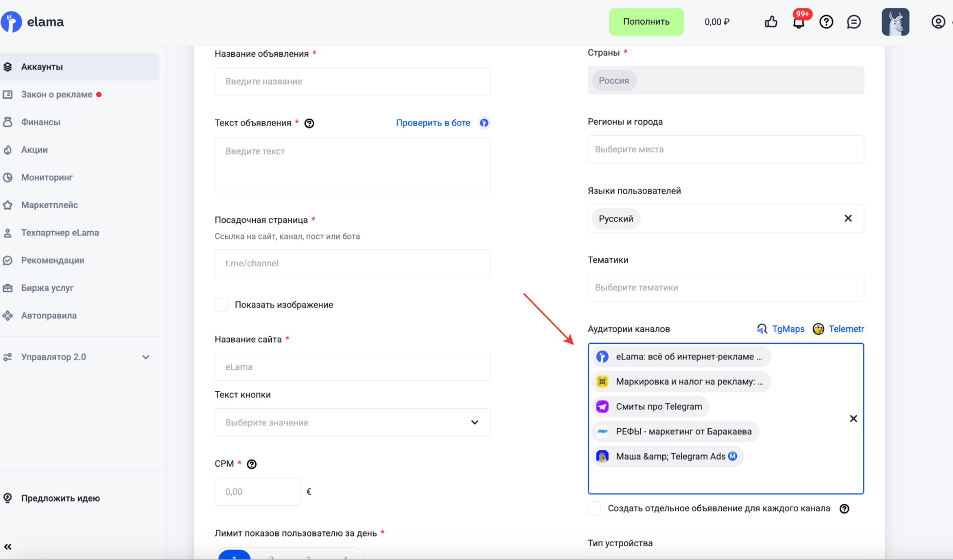953x560 pixels.
Task: Click the thumbs-up icon in header
Action: pyautogui.click(x=771, y=22)
